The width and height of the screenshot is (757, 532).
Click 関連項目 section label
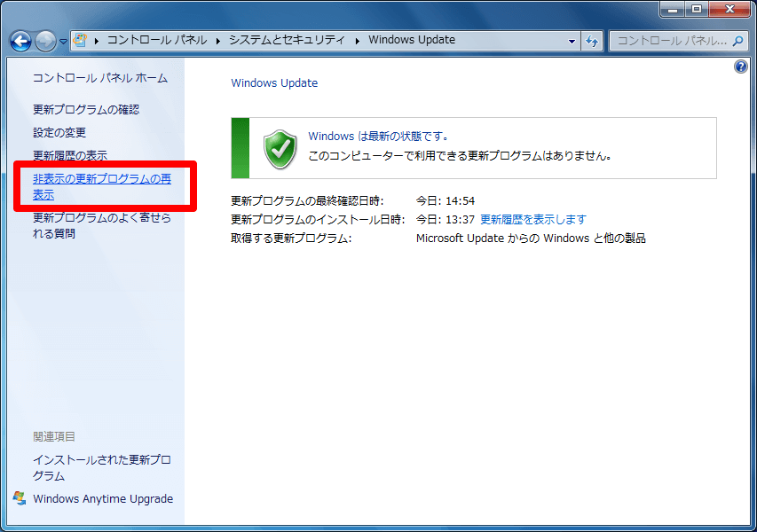click(54, 436)
